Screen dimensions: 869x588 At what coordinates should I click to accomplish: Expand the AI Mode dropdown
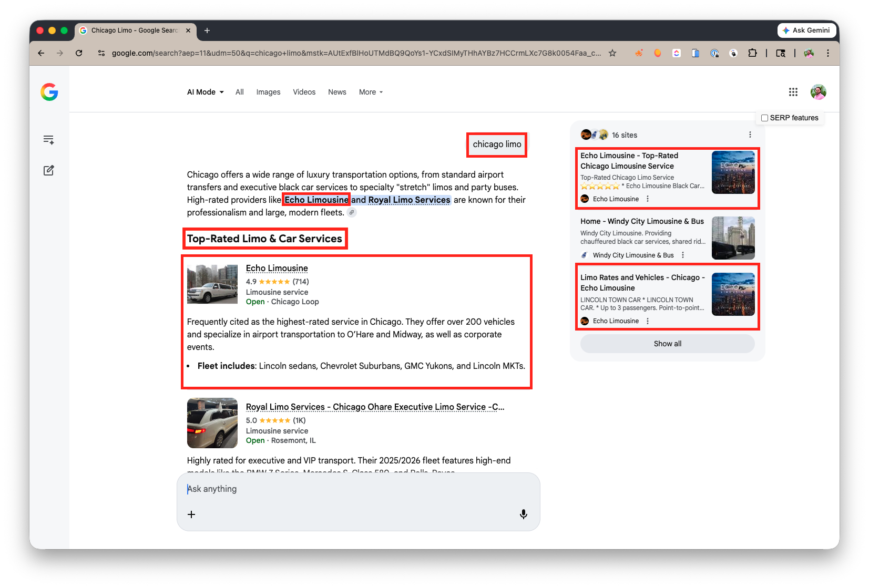[206, 92]
